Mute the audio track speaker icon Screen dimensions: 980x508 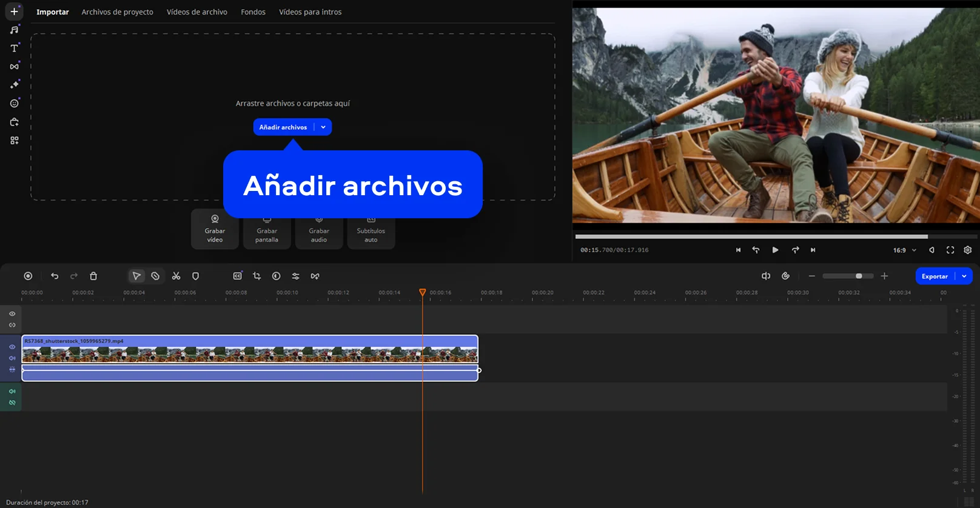pyautogui.click(x=12, y=391)
